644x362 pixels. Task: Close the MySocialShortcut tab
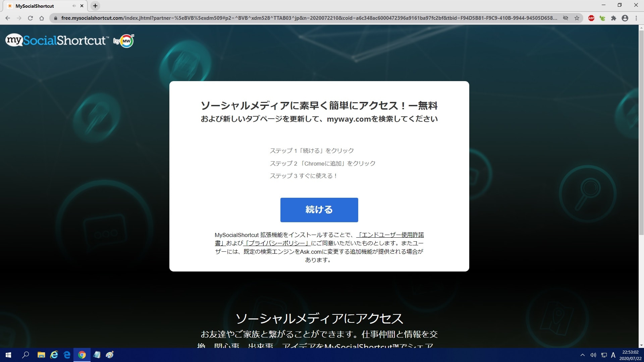pyautogui.click(x=82, y=6)
